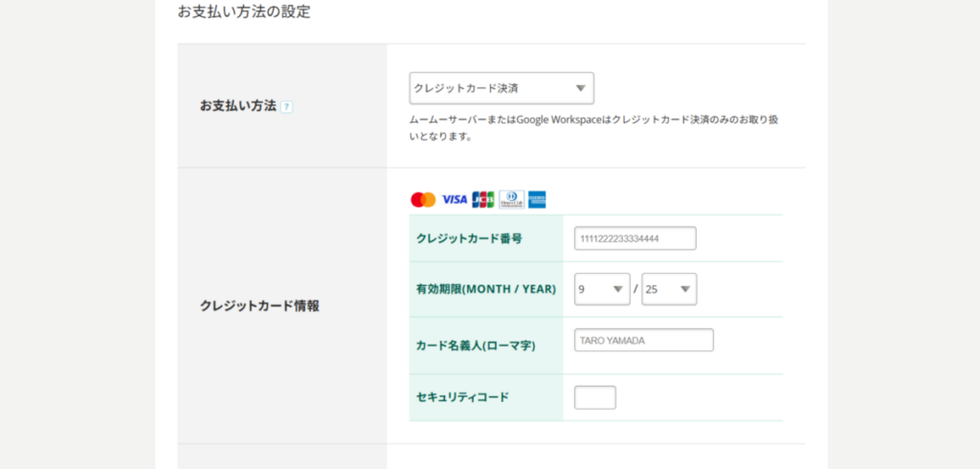
Task: Click the お支払い方法の設定 heading
Action: point(243,12)
